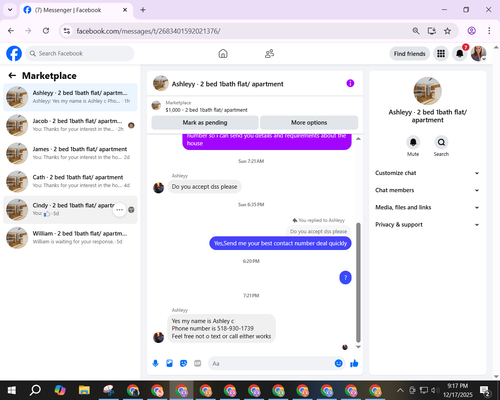Open William conversation in list

click(x=70, y=238)
